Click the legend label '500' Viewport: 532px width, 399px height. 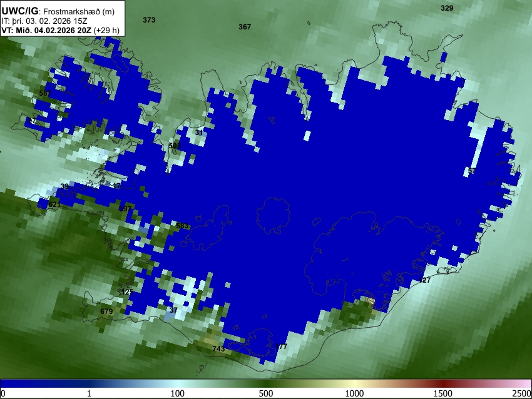[265, 393]
